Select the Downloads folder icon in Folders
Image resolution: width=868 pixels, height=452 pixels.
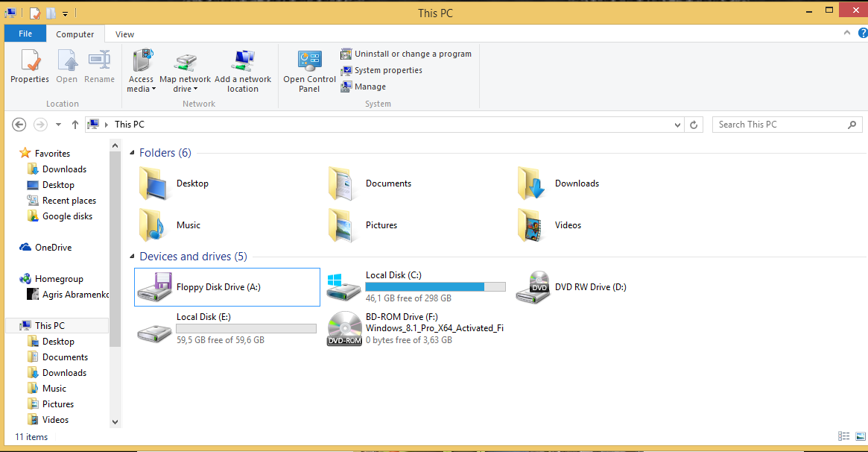[531, 183]
